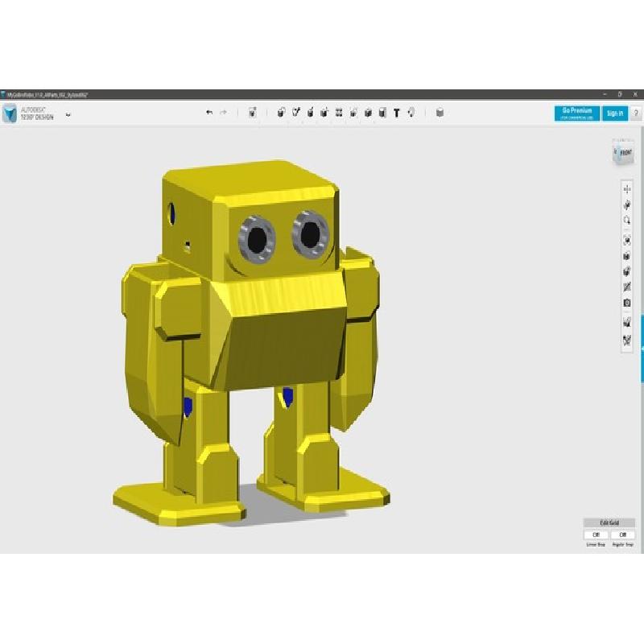Select the Pan tool in the navigation bar
This screenshot has height=644, width=644.
(x=627, y=188)
